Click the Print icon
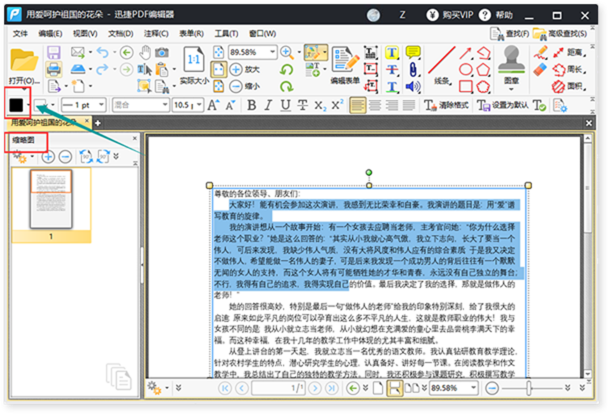The width and height of the screenshot is (609, 414). pyautogui.click(x=54, y=70)
